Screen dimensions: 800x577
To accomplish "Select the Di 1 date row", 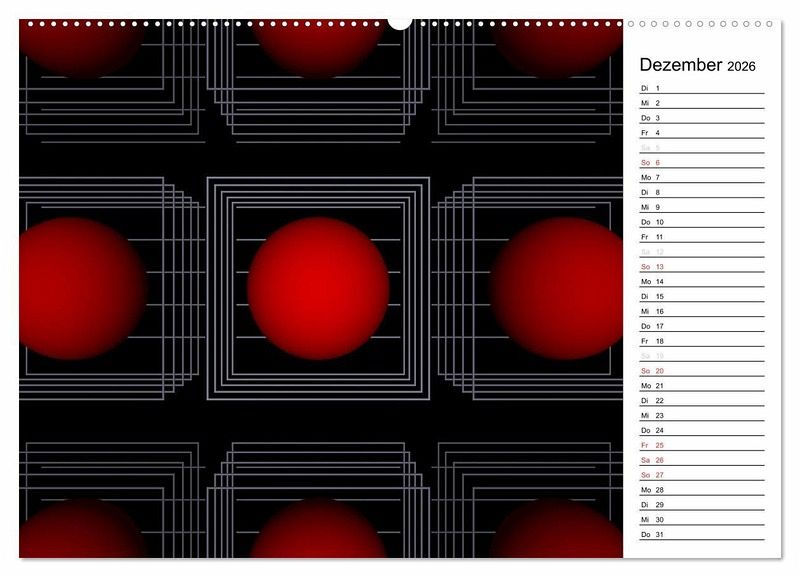I will click(x=700, y=88).
